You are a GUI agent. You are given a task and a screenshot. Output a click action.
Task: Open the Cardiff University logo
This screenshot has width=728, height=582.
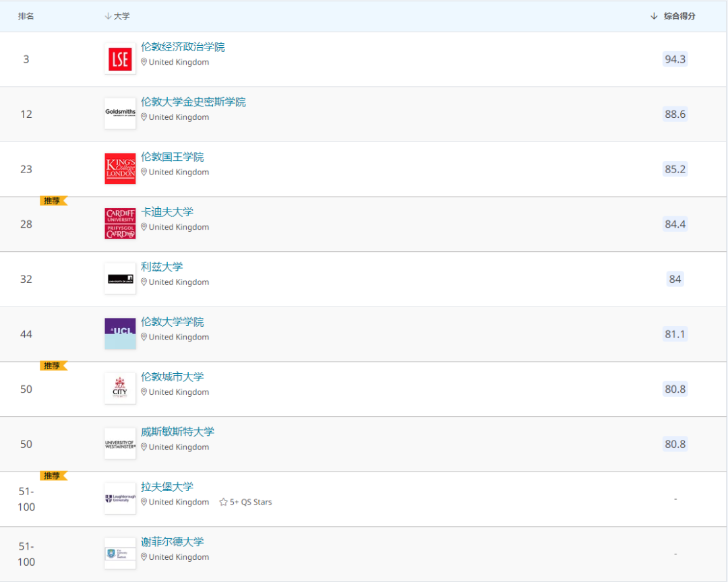click(120, 224)
